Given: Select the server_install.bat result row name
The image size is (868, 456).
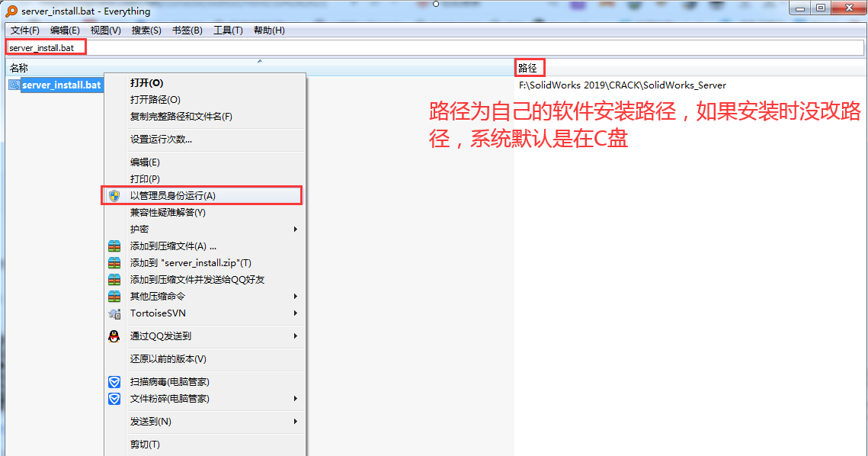Looking at the screenshot, I should pos(62,85).
